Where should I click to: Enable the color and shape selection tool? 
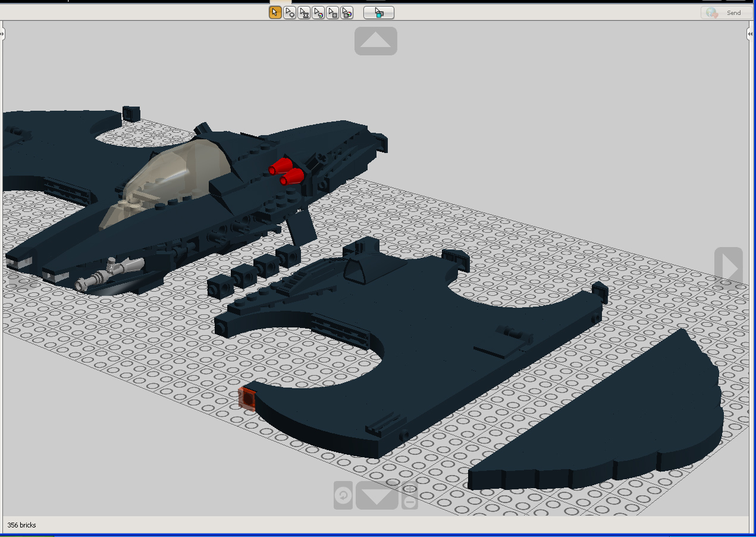[347, 13]
